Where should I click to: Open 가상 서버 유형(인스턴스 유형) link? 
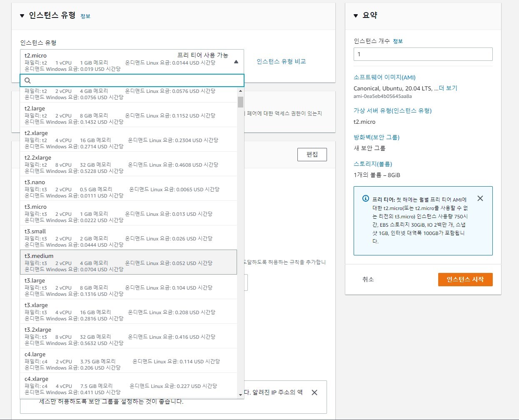pos(392,111)
